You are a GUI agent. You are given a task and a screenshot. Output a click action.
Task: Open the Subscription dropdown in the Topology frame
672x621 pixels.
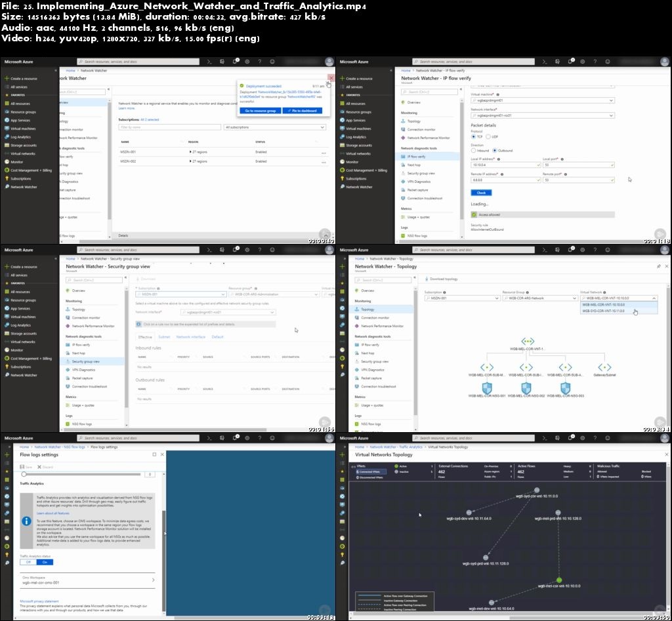tap(462, 298)
